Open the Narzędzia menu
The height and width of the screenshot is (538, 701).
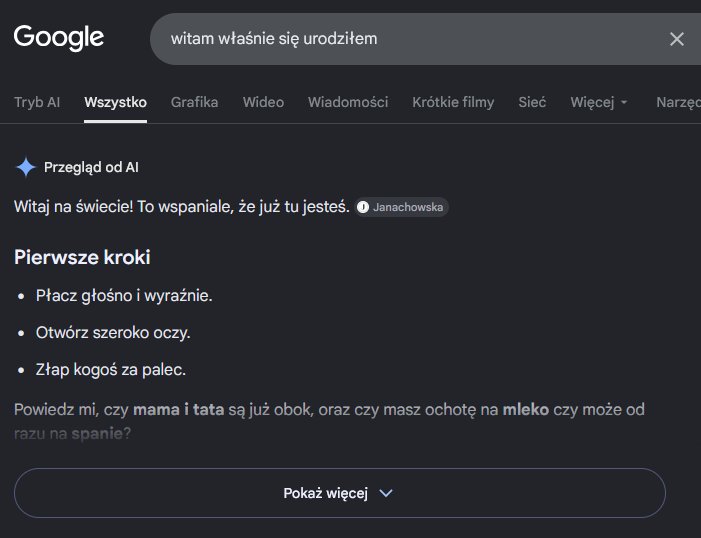678,102
